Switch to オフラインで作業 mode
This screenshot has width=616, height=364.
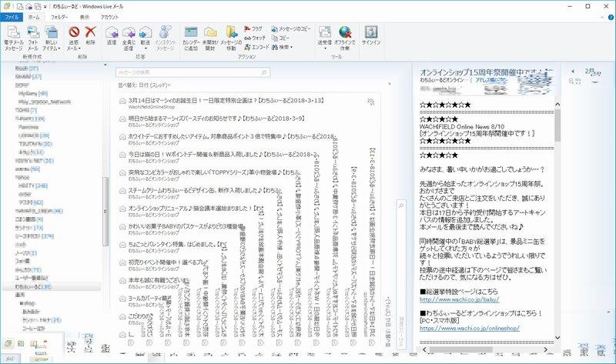tap(344, 38)
